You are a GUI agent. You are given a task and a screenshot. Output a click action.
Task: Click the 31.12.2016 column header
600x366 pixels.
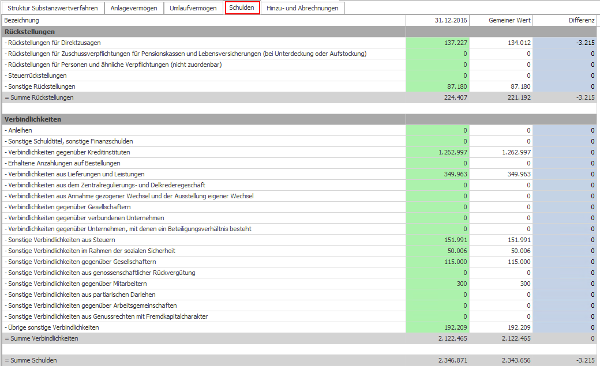[438, 20]
